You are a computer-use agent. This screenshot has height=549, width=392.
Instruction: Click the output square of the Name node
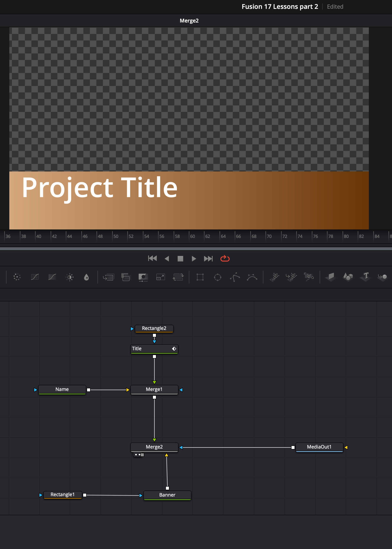pyautogui.click(x=89, y=390)
